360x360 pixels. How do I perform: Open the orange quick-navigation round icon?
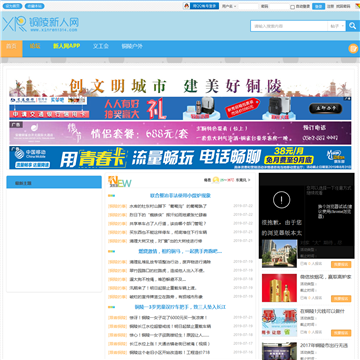click(353, 49)
